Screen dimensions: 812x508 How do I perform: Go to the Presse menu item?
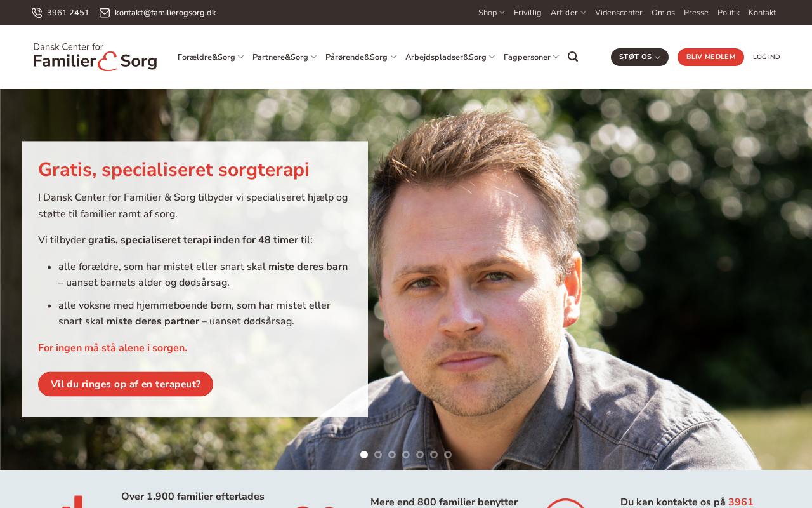click(x=696, y=13)
